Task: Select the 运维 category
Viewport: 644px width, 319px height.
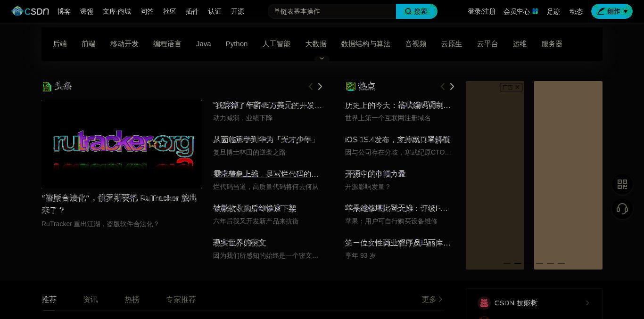Action: tap(520, 44)
